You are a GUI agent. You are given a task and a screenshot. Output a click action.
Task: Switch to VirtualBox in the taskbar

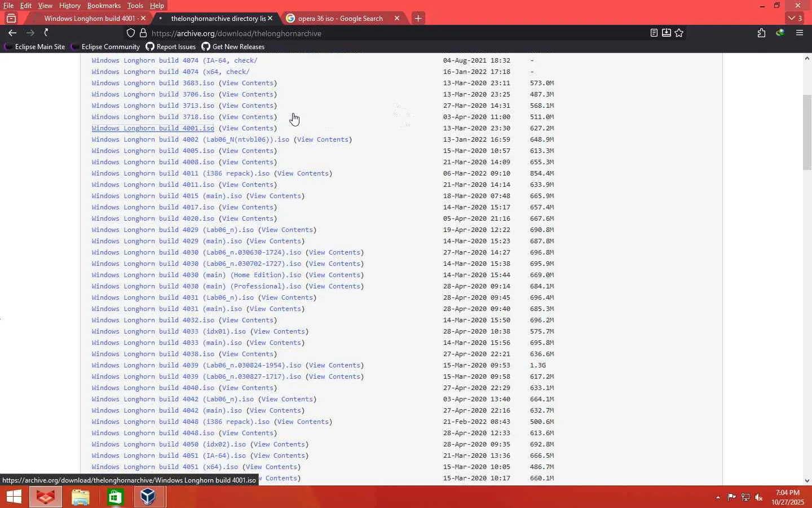tap(148, 497)
